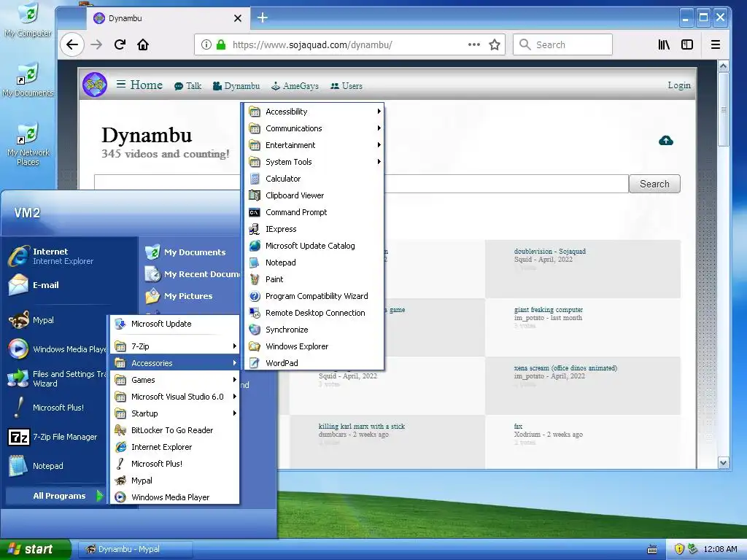
Task: Launch Microsoft Update from All Programs
Action: pos(174,324)
